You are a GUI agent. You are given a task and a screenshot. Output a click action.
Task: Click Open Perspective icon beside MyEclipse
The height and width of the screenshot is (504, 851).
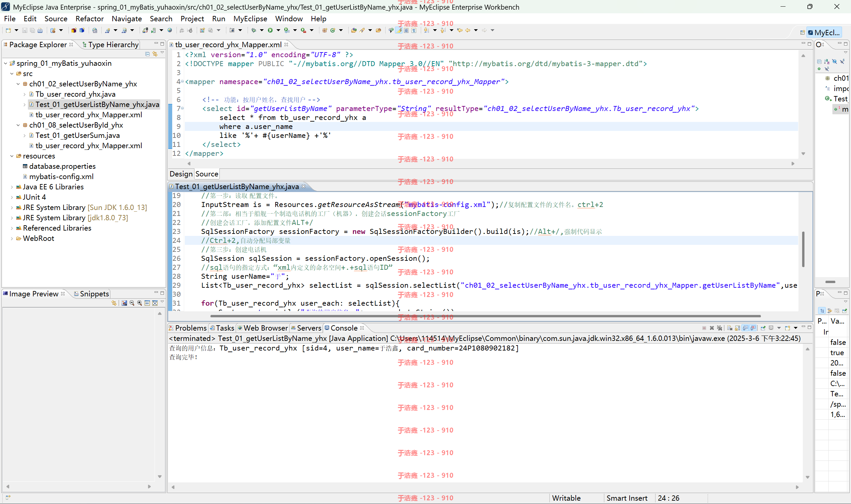pos(802,33)
